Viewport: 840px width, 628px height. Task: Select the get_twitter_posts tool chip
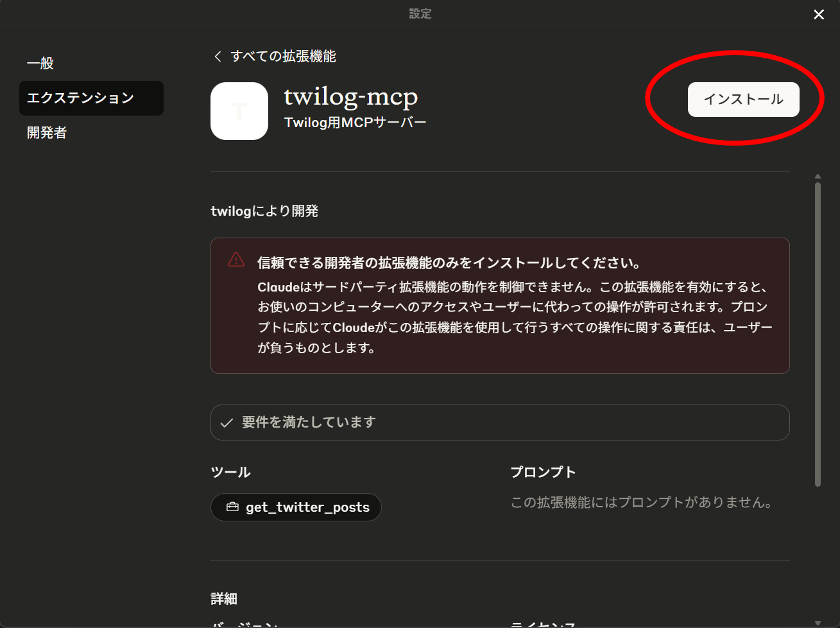pyautogui.click(x=296, y=507)
